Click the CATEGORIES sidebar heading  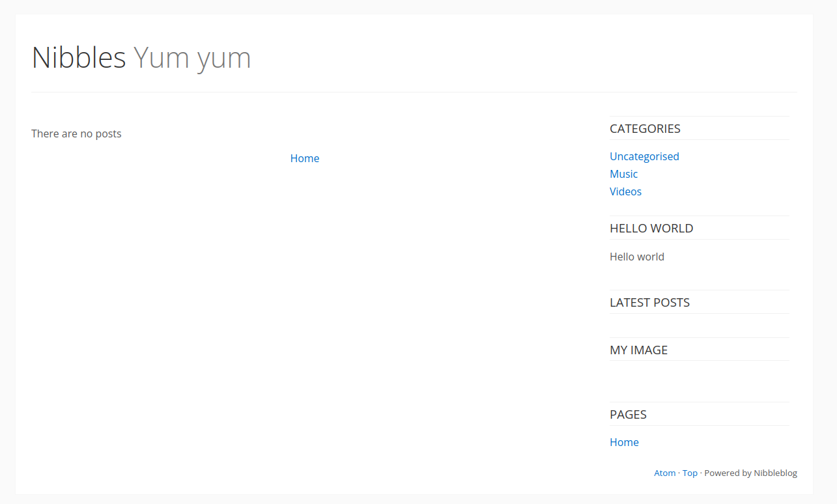click(x=645, y=128)
